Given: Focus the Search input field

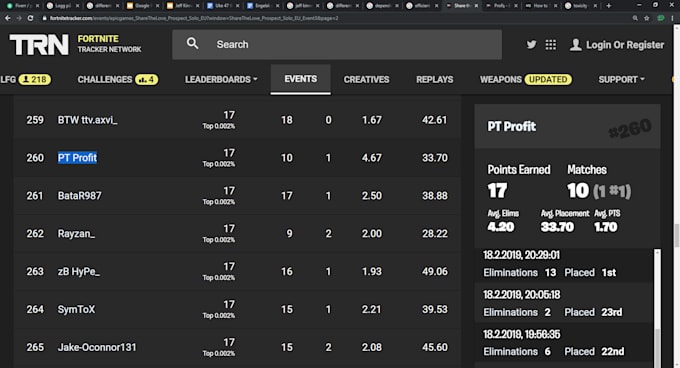Looking at the screenshot, I should point(337,45).
